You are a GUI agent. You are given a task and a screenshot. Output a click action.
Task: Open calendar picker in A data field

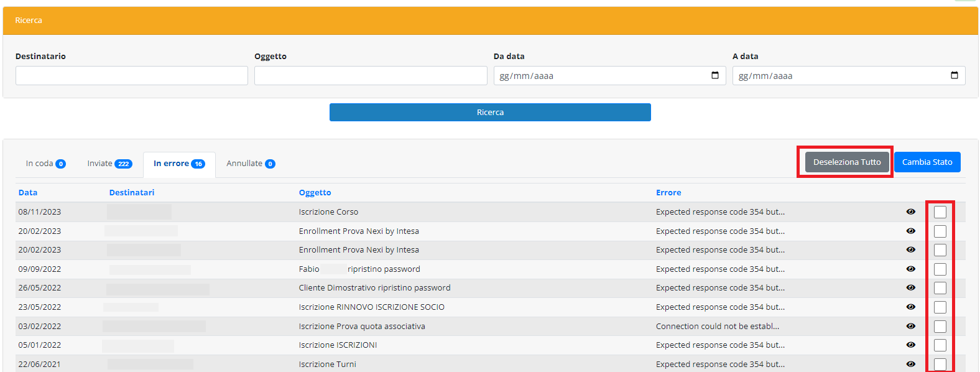955,76
